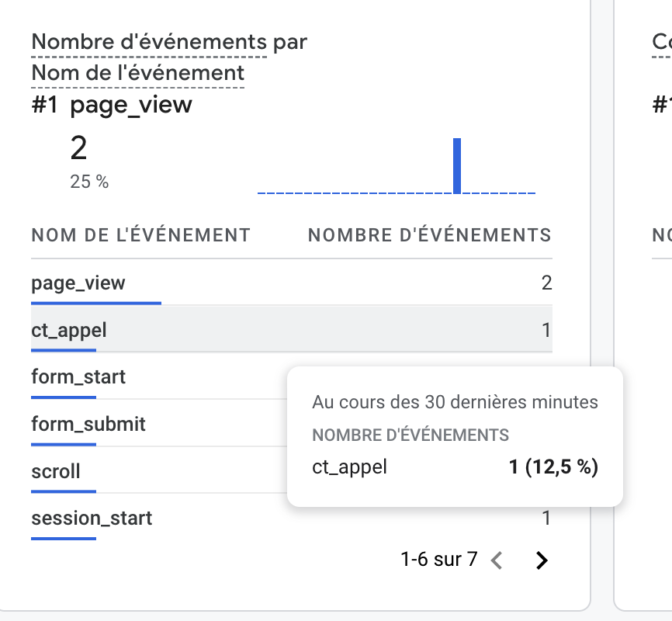Click the session_start count value 1
672x621 pixels.
tap(546, 518)
